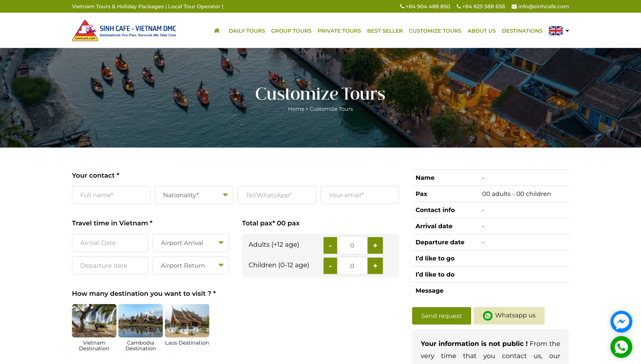
Task: Click the Departure date field
Action: coord(110,265)
